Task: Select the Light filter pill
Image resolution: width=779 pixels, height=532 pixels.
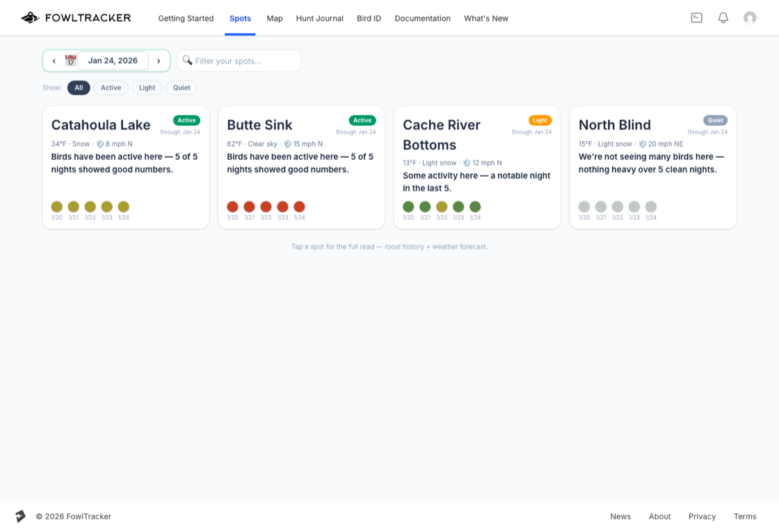Action: tap(147, 88)
